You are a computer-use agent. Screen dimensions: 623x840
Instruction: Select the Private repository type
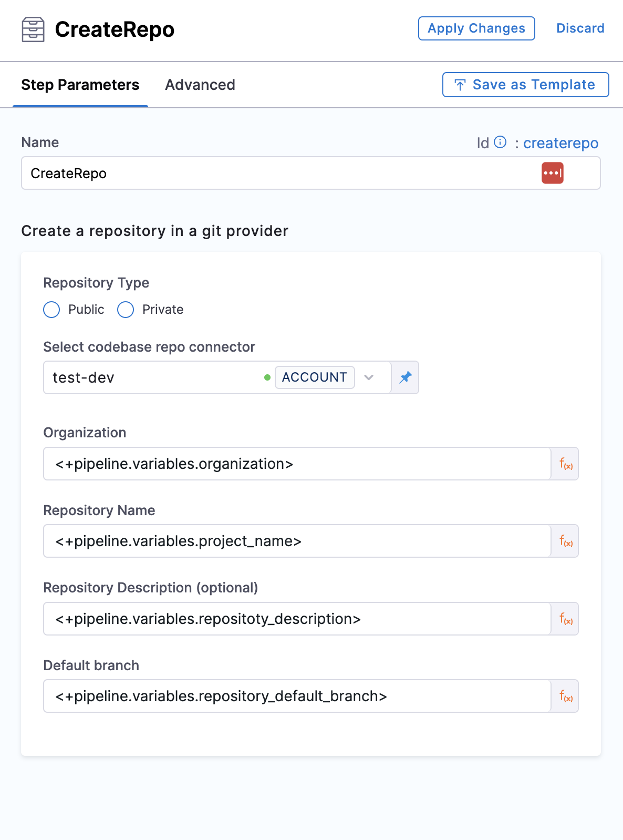click(126, 310)
